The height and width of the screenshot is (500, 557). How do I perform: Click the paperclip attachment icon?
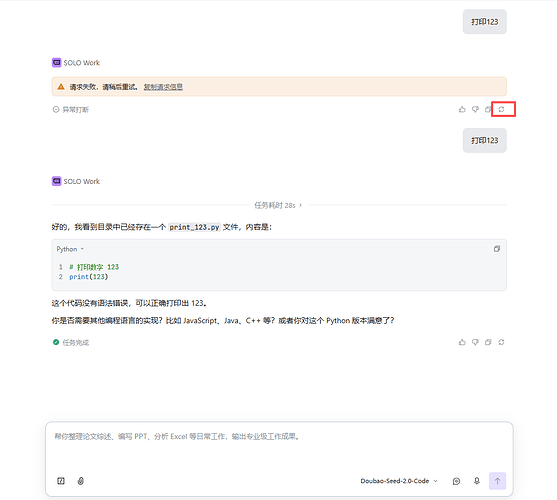coord(81,481)
